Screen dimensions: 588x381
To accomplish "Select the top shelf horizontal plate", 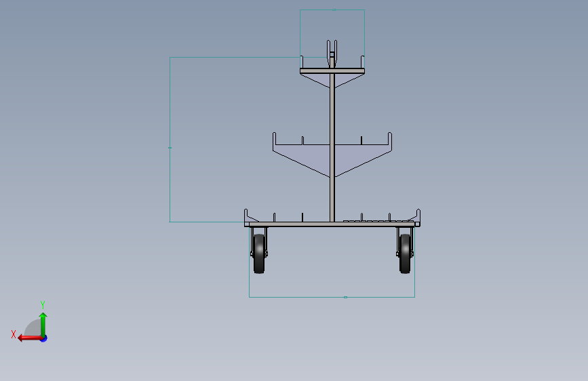I will 332,71.
